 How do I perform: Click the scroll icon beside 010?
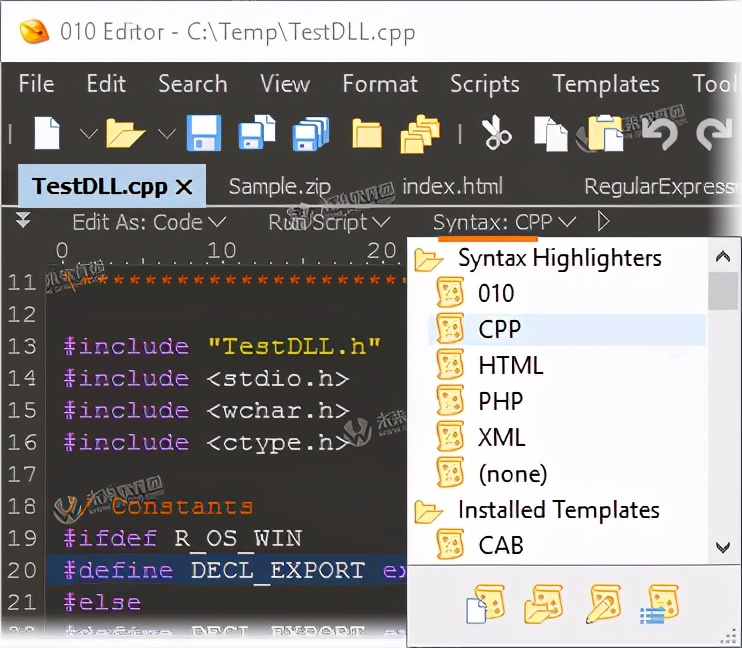449,293
